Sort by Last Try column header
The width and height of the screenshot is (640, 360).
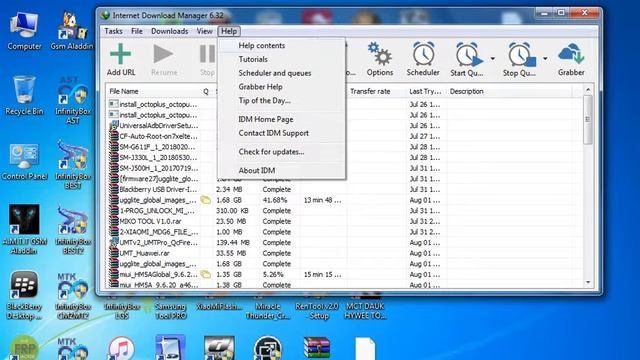click(426, 91)
